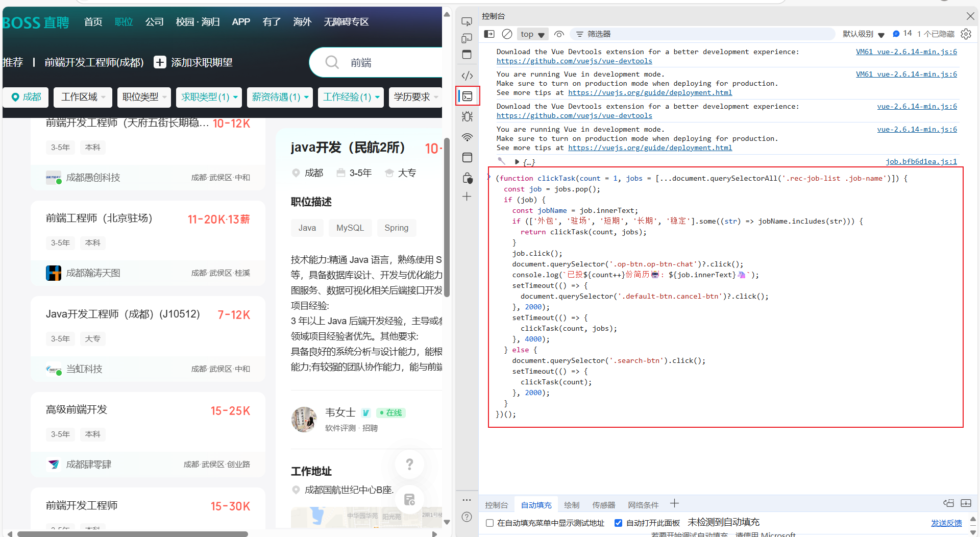The image size is (980, 537).
Task: Click the MySQL skill tag
Action: 350,228
